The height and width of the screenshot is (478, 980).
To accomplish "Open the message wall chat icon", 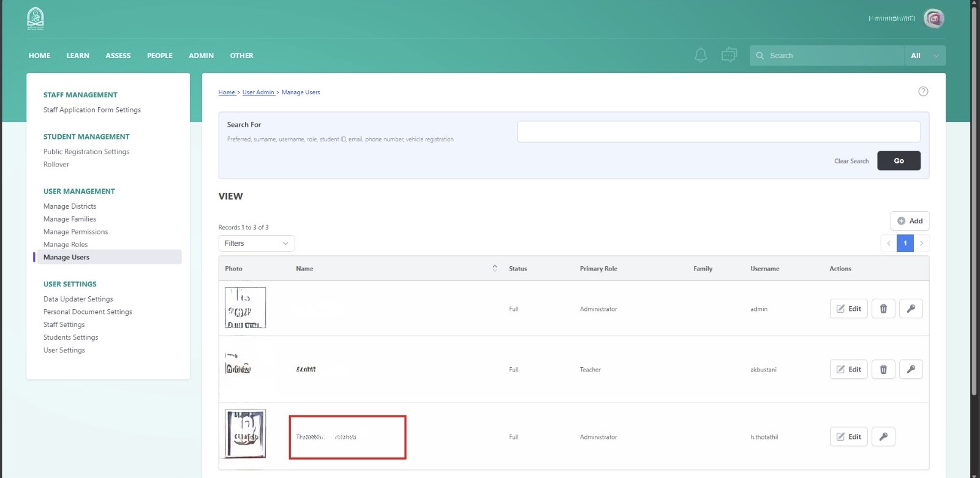I will click(729, 55).
